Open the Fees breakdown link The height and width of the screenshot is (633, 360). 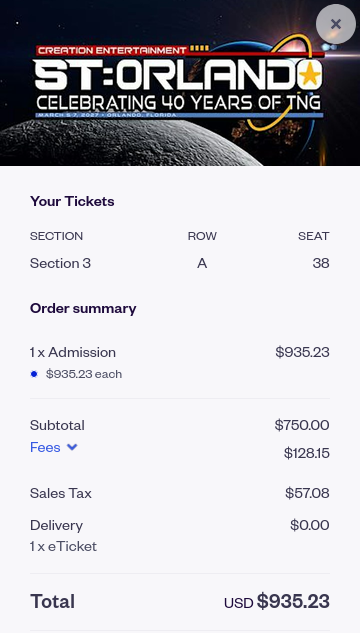click(45, 447)
